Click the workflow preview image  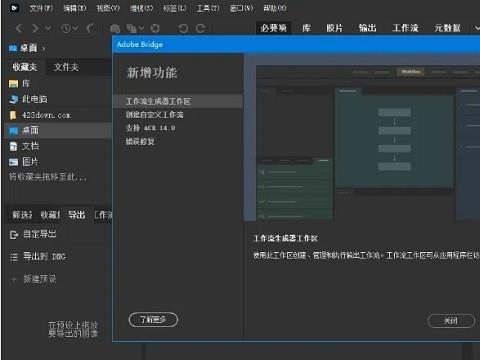tap(368, 143)
